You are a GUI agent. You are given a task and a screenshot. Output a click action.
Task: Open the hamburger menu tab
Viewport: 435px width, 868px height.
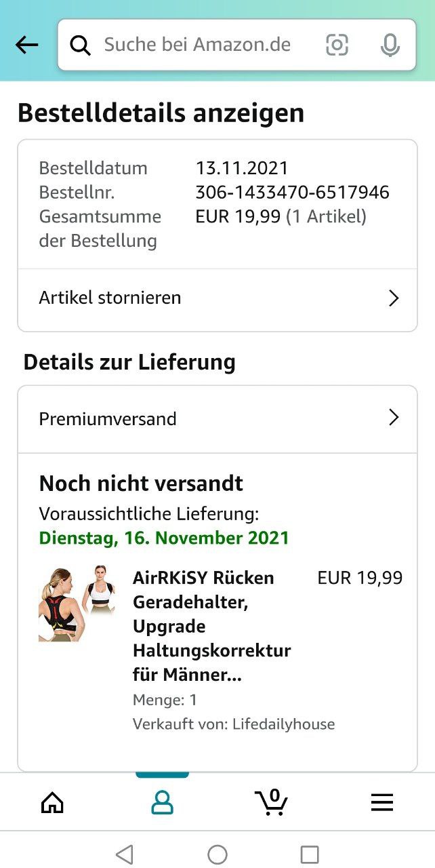381,803
